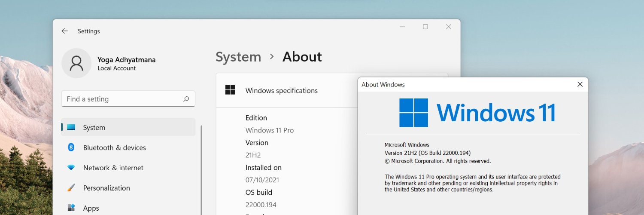Click the About breadcrumb title
The width and height of the screenshot is (644, 215).
tap(302, 57)
